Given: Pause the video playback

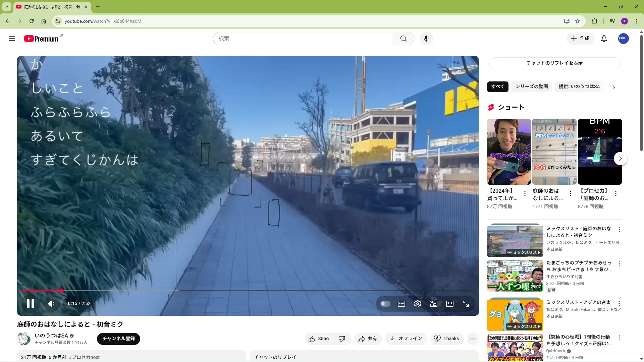Looking at the screenshot, I should pyautogui.click(x=31, y=304).
